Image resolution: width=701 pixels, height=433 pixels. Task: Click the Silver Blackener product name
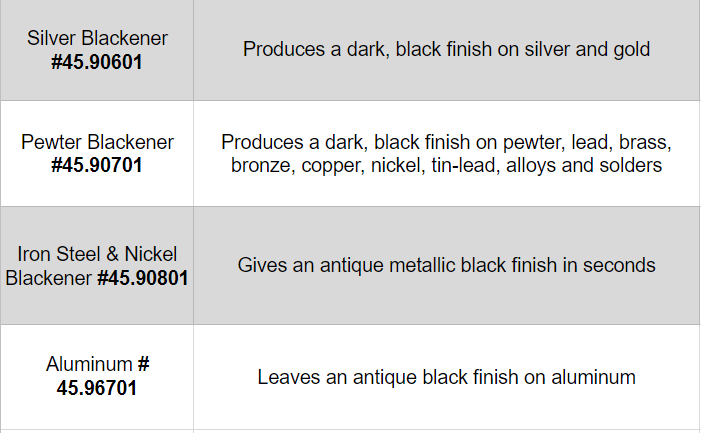click(x=97, y=38)
